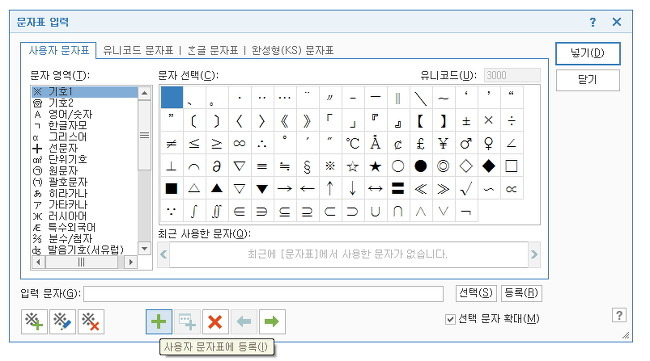
Task: Click the character area horizontal scroll right arrow
Action: (131, 262)
